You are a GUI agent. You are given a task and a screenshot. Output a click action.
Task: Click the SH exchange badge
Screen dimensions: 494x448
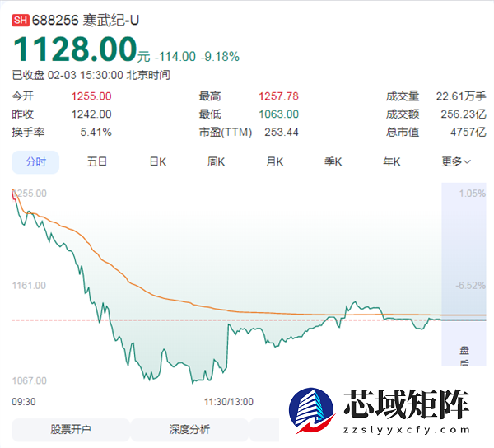pos(21,21)
